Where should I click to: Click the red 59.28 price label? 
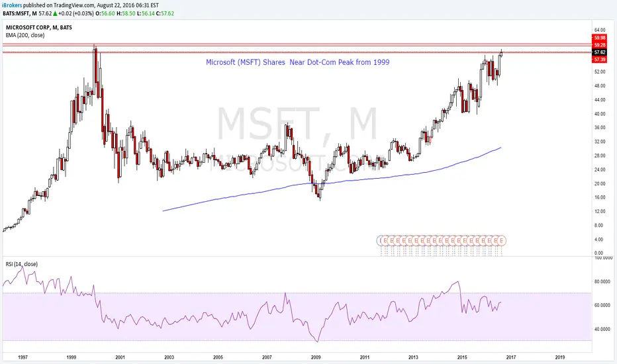point(599,45)
